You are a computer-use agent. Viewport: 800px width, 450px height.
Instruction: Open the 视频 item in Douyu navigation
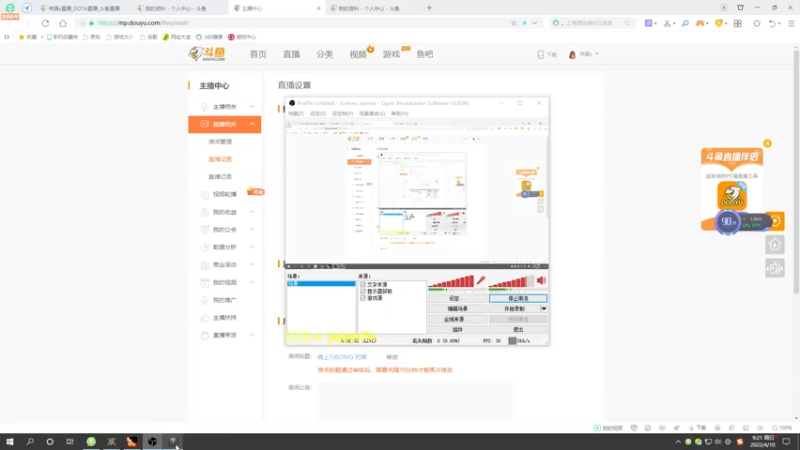pyautogui.click(x=358, y=54)
